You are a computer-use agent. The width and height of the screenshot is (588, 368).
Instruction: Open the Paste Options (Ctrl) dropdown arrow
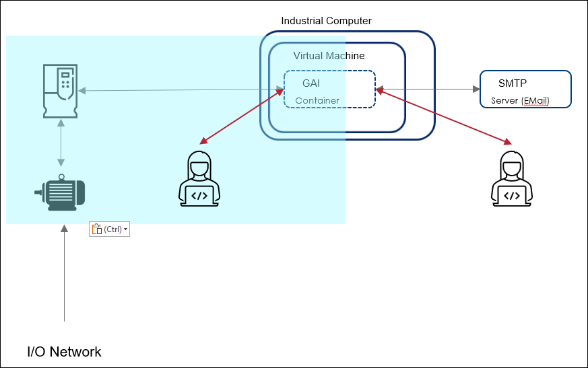pos(125,229)
